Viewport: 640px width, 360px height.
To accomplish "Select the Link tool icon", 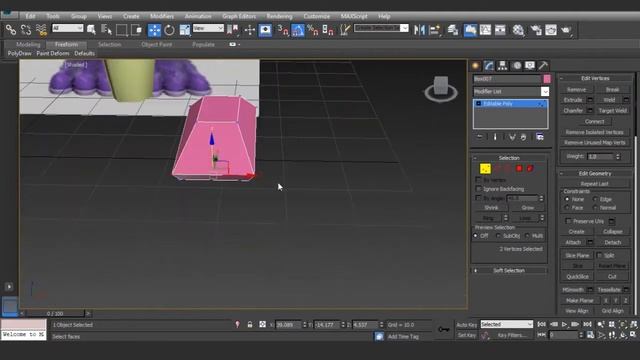I will pyautogui.click(x=11, y=30).
